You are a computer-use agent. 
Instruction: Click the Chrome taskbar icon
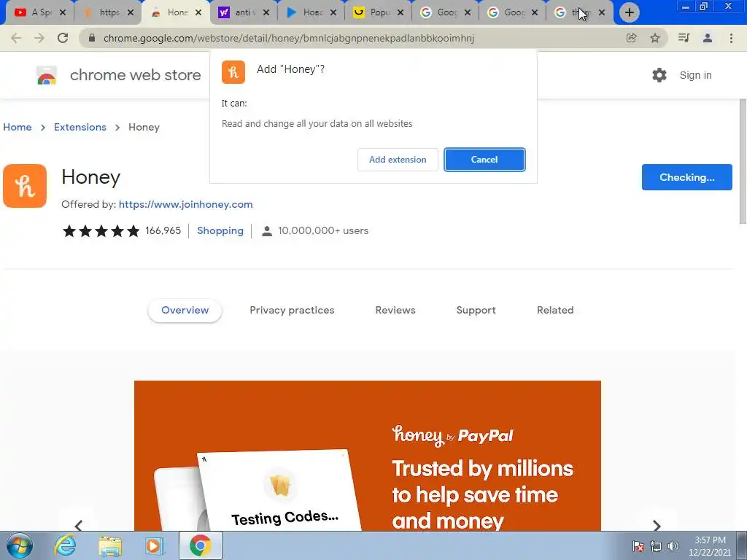pos(200,545)
